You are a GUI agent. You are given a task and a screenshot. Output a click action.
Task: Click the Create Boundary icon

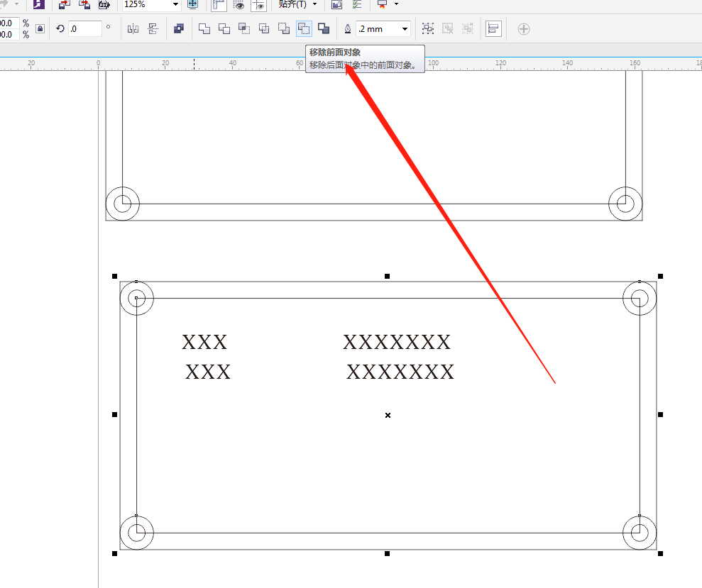(324, 28)
